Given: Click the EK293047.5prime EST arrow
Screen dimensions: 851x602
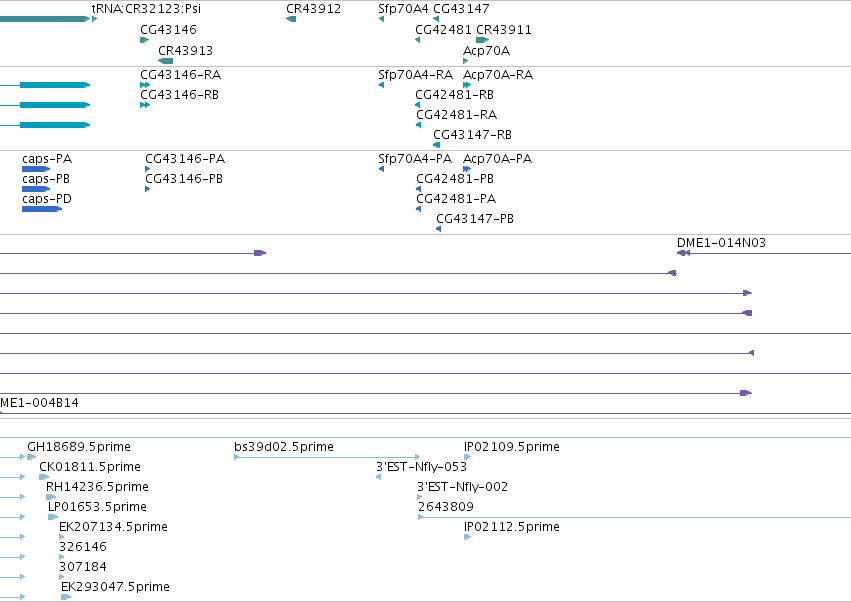Looking at the screenshot, I should (x=66, y=597).
